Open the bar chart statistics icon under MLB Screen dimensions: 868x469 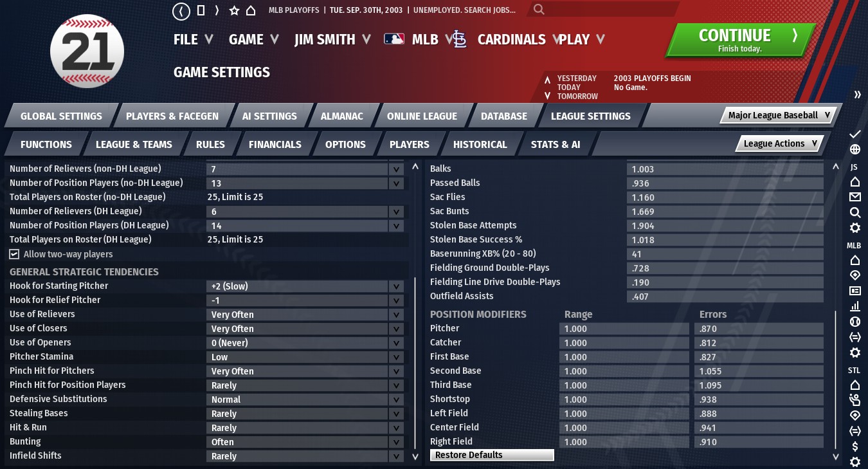coord(854,306)
